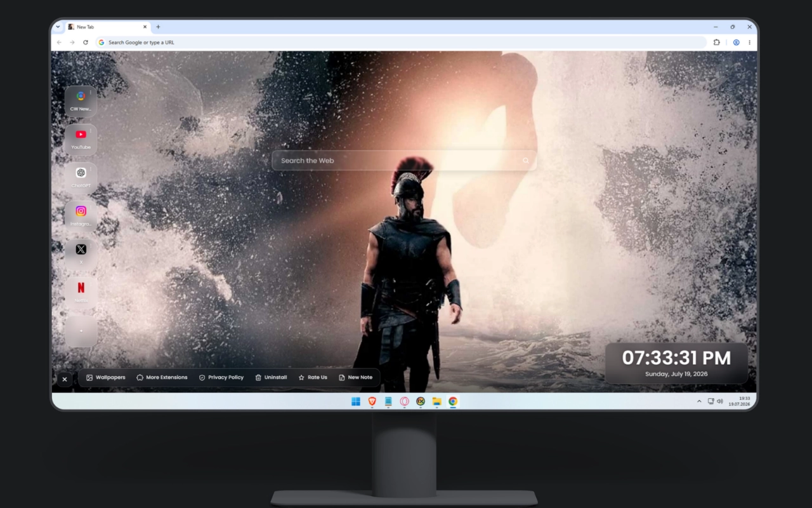This screenshot has width=812, height=508.
Task: Open the X shortcut tile
Action: point(81,254)
